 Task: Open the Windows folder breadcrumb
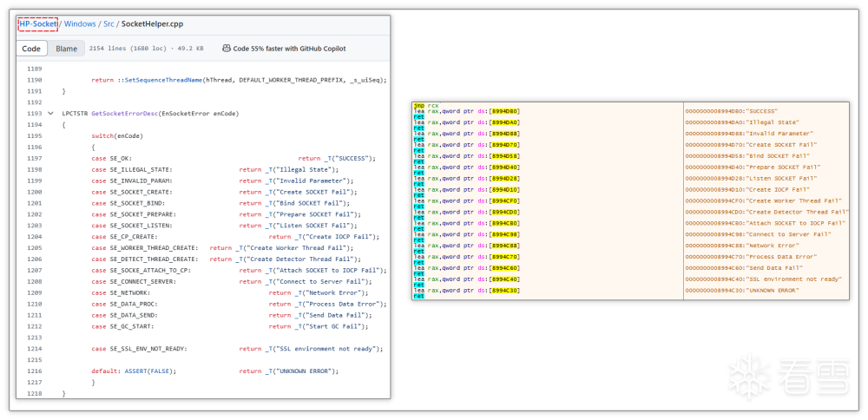click(x=80, y=24)
